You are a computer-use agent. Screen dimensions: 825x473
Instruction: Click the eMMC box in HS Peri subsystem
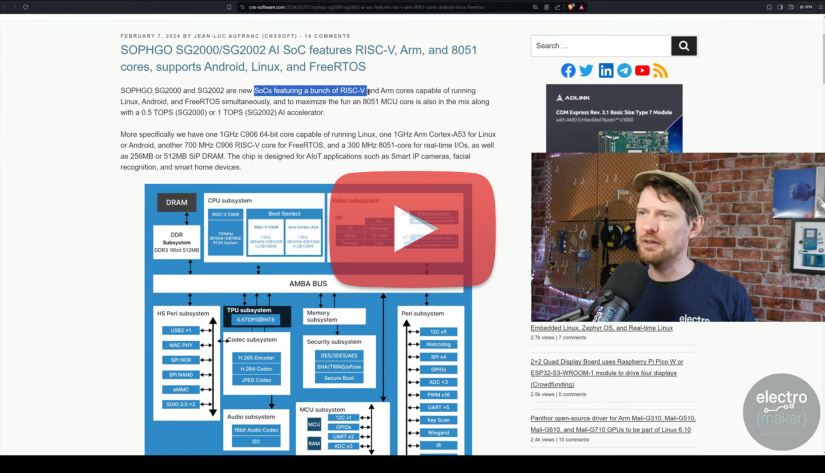[181, 389]
